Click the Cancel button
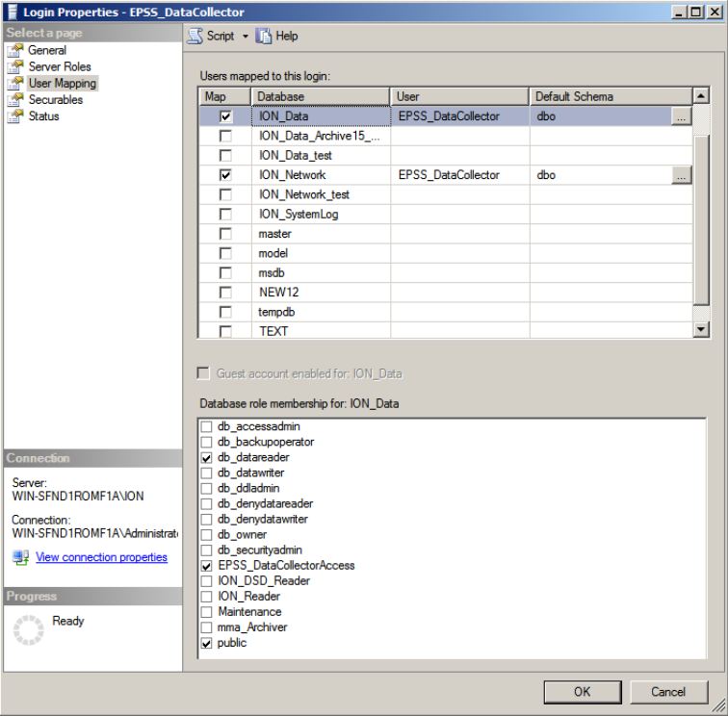The height and width of the screenshot is (716, 728). pyautogui.click(x=668, y=692)
